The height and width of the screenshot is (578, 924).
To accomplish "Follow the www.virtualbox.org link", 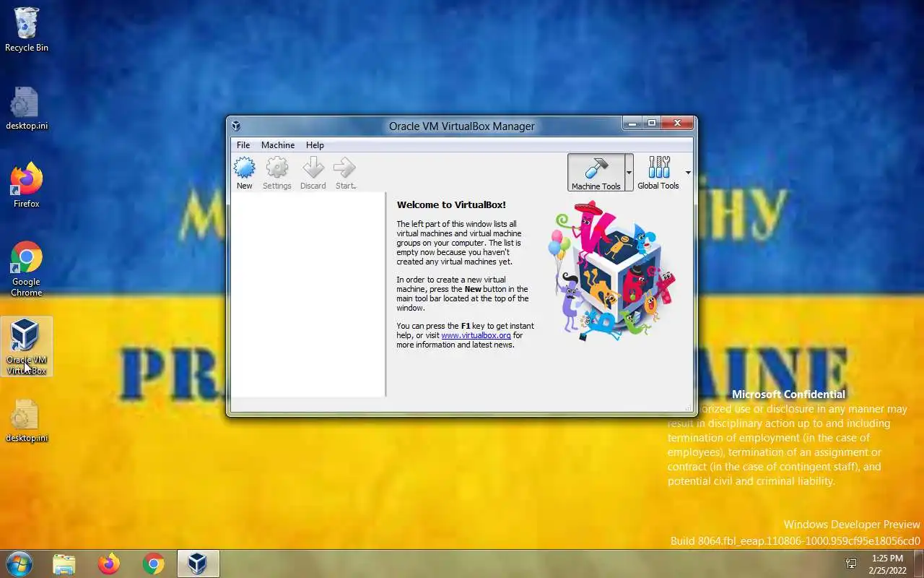I will pyautogui.click(x=476, y=335).
